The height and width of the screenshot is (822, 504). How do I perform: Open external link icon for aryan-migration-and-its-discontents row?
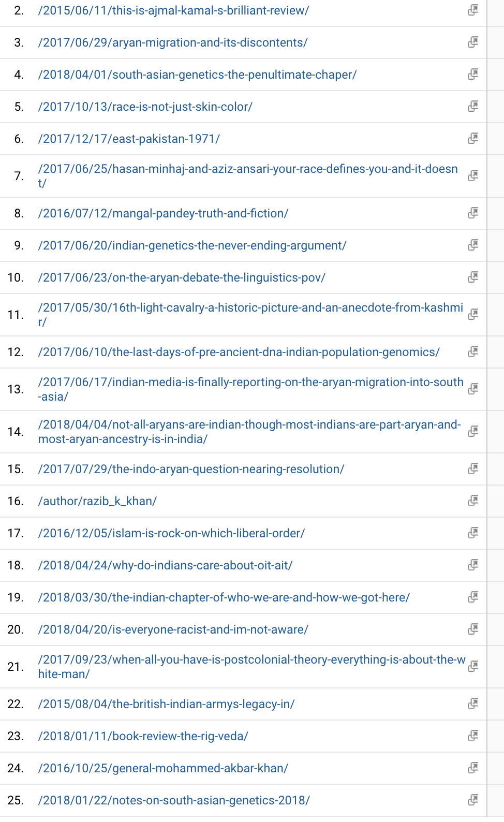(x=472, y=42)
